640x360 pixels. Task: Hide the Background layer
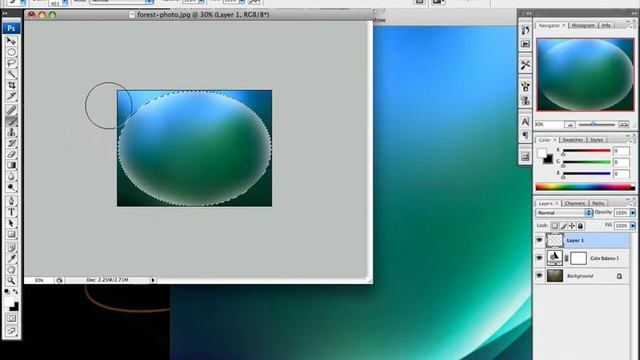click(x=539, y=276)
